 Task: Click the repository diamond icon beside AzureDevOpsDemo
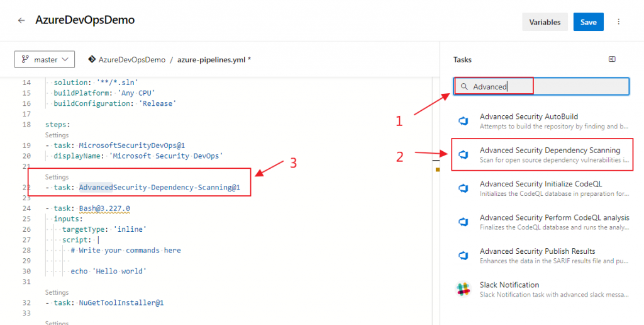[92, 60]
